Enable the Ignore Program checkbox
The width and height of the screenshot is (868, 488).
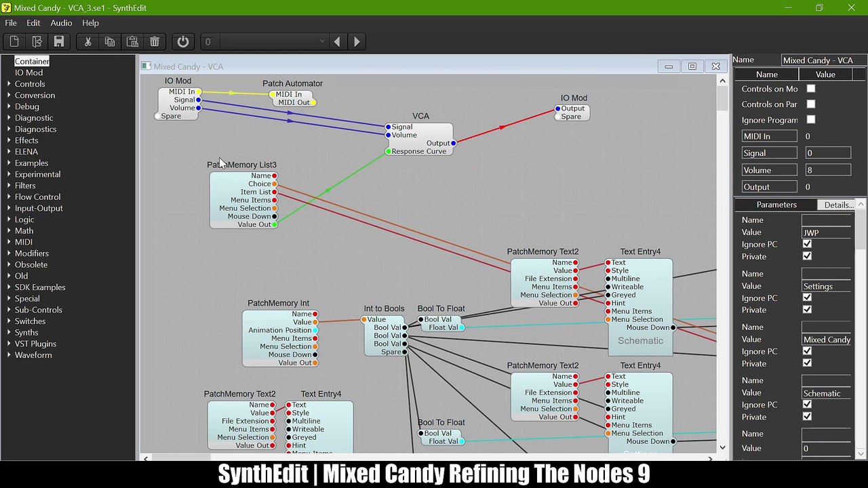(811, 120)
